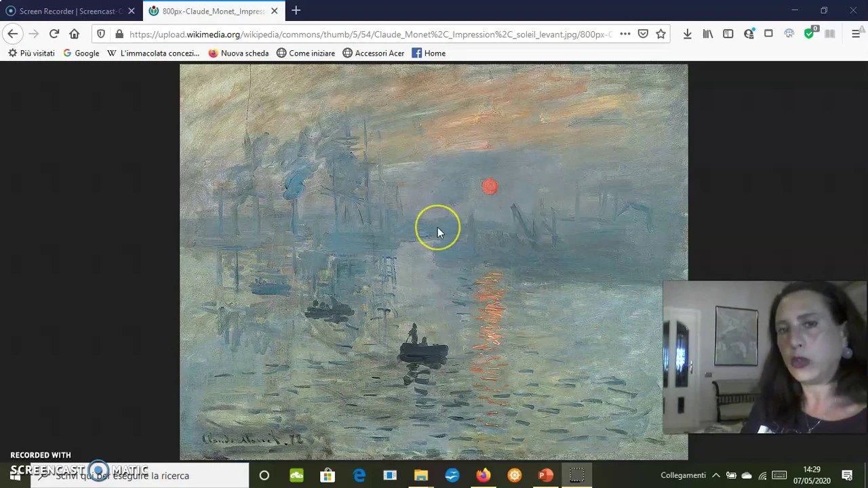The height and width of the screenshot is (488, 868).
Task: Open the Firefox home page
Action: point(75,34)
